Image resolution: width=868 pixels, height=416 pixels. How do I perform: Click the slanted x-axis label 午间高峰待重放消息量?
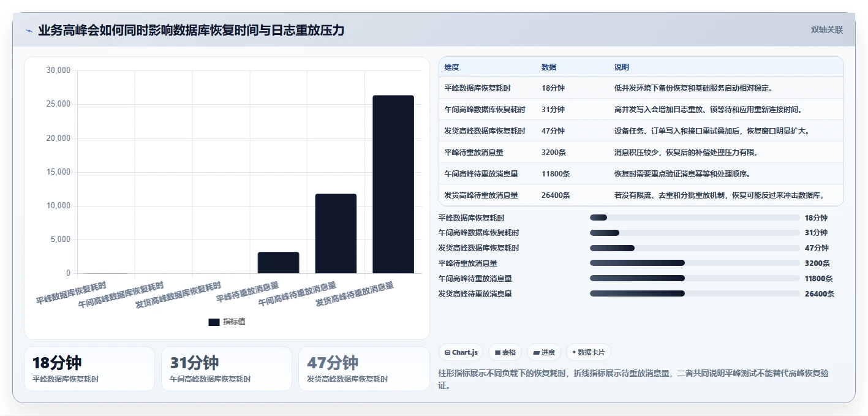point(297,294)
